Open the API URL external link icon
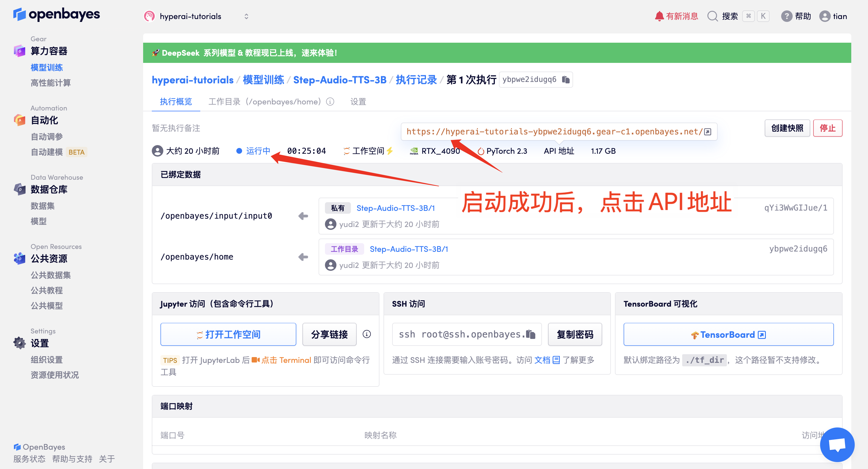868x469 pixels. [708, 132]
